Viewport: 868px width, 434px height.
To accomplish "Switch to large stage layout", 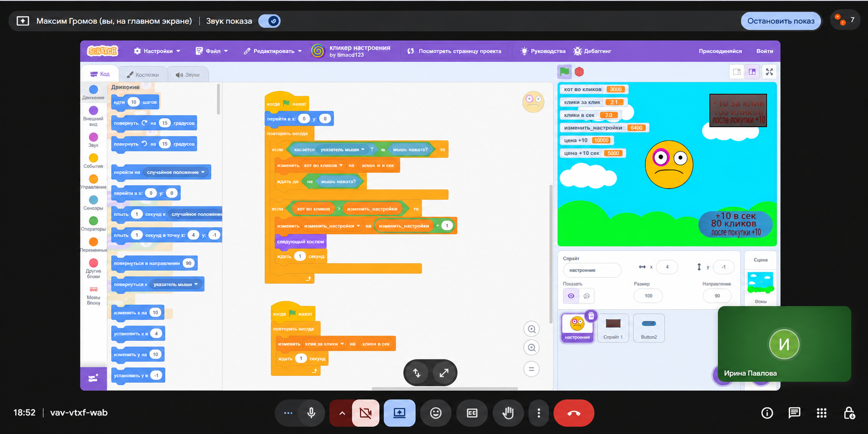I will pos(752,72).
